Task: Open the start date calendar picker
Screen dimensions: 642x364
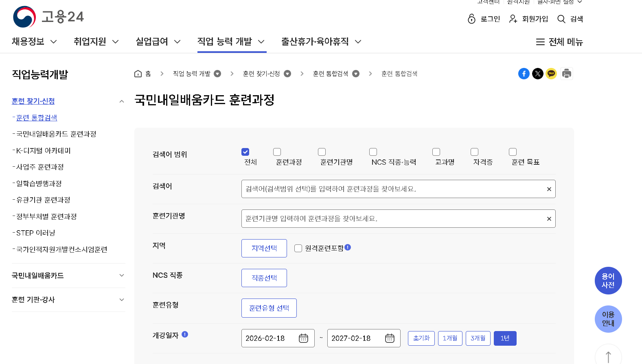Action: (x=304, y=338)
